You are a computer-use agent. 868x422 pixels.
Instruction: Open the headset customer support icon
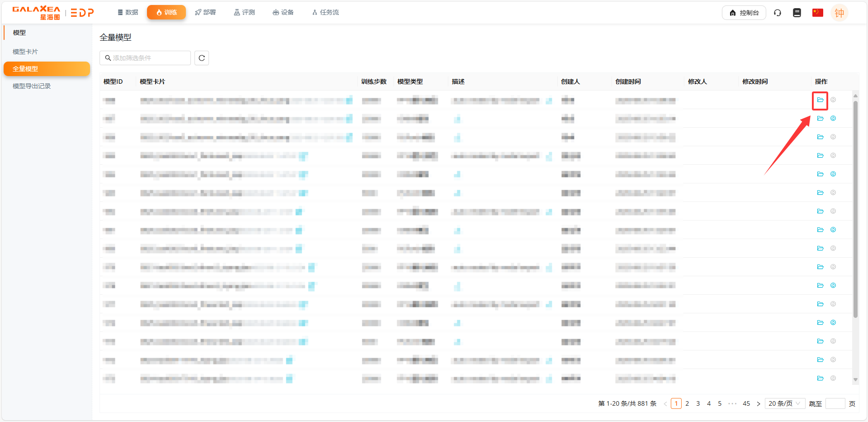click(x=778, y=13)
